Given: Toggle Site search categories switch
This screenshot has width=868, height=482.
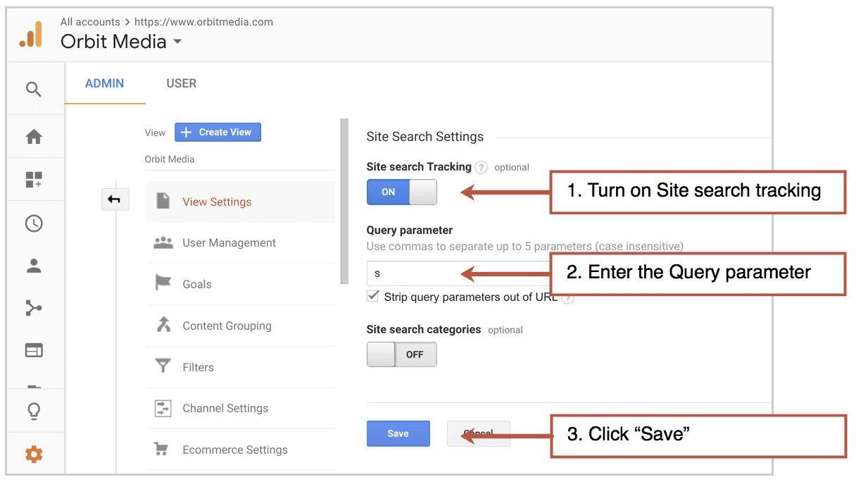Looking at the screenshot, I should coord(401,354).
